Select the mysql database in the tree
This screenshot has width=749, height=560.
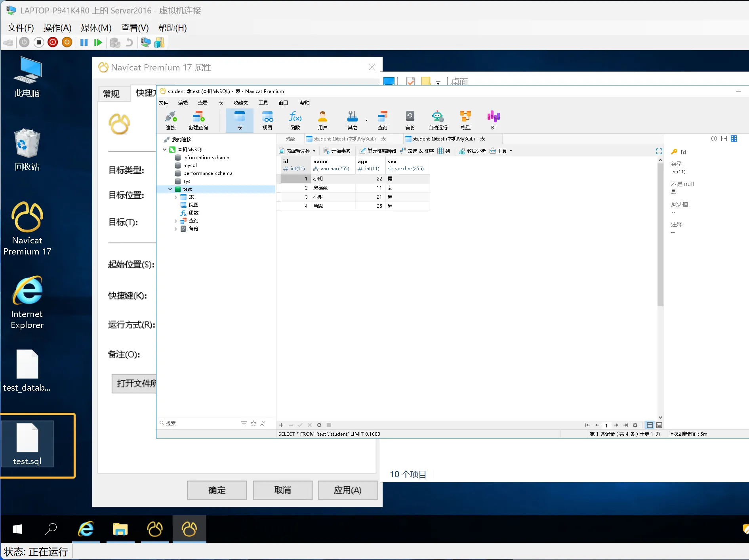[x=190, y=165]
